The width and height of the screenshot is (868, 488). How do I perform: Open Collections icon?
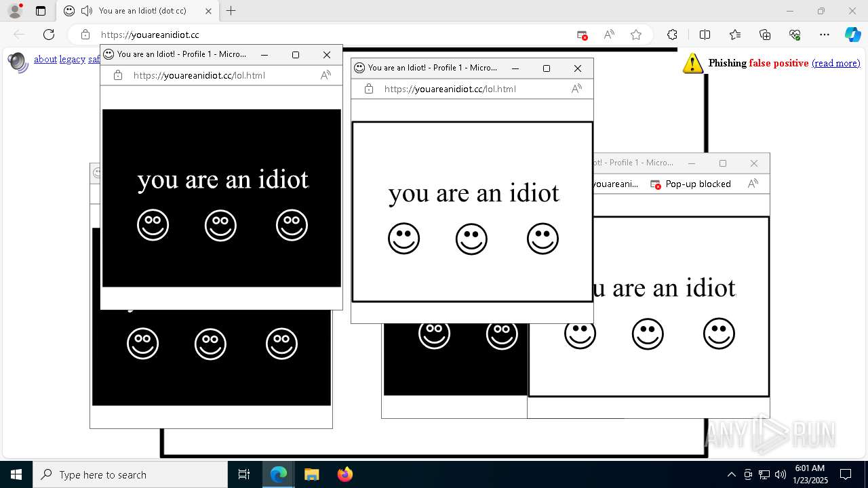tap(765, 35)
